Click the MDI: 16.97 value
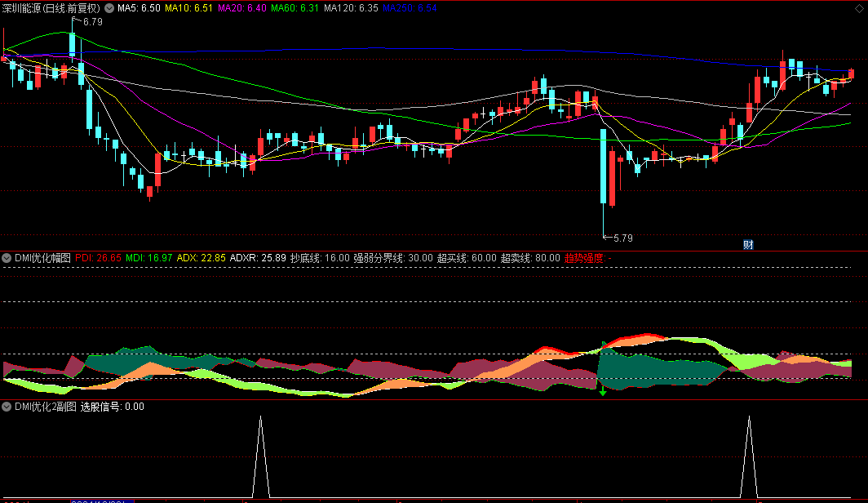 [x=149, y=258]
